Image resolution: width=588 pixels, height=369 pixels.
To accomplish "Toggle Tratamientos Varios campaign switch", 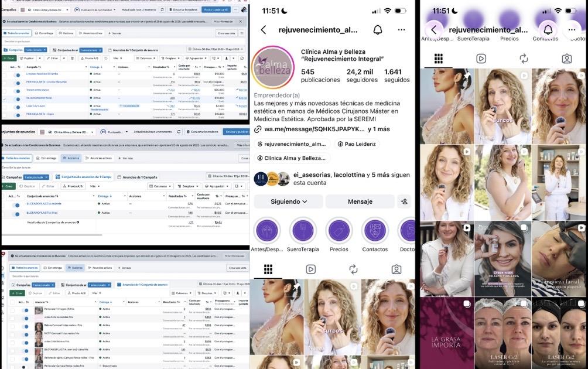I will tap(17, 91).
